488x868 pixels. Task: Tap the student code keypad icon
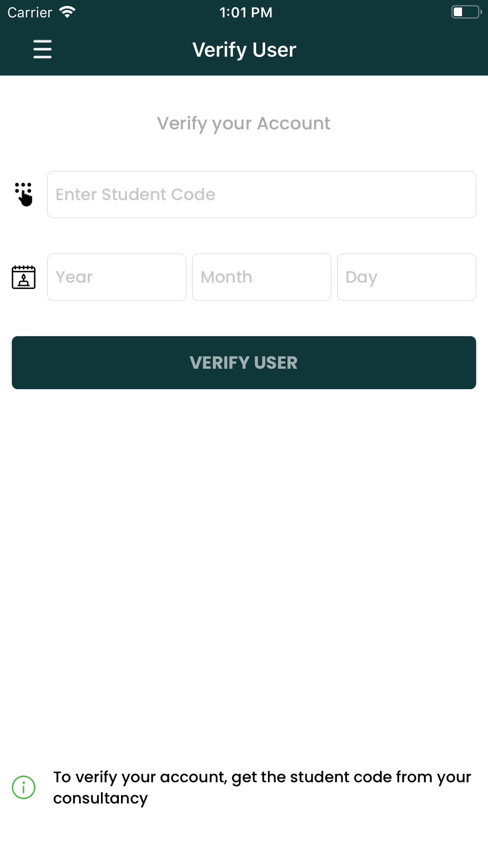[23, 194]
